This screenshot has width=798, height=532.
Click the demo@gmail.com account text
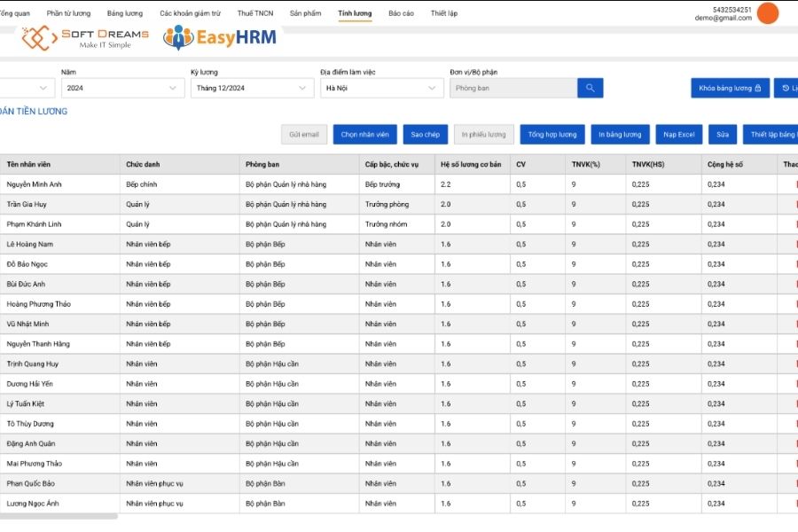[x=724, y=18]
